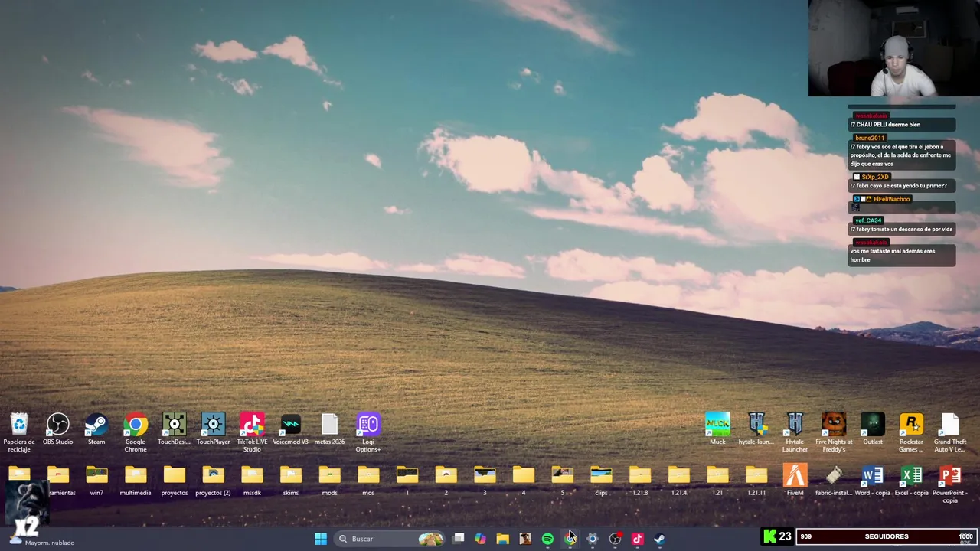Select the Steam desktop shortcut
The height and width of the screenshot is (551, 980).
[96, 429]
